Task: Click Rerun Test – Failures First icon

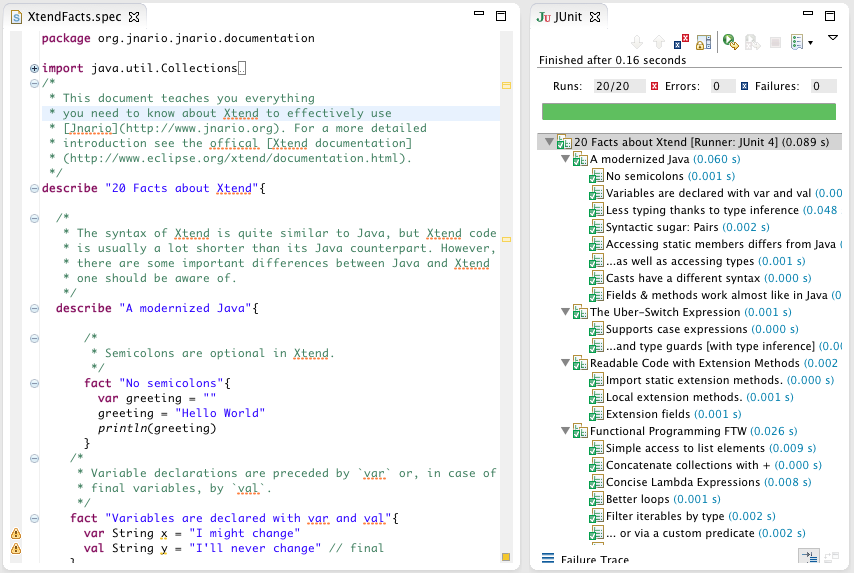Action: [753, 42]
